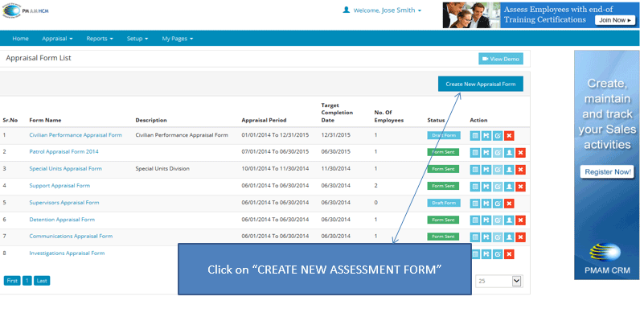This screenshot has height=313, width=644.
Task: Click Draft Form status for Supervisors Appraisal Form
Action: (444, 203)
